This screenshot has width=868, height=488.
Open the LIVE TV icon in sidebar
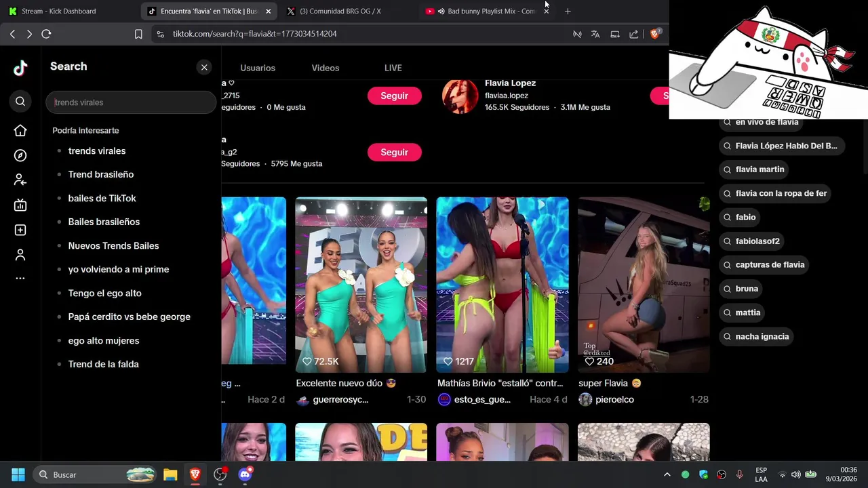click(20, 205)
